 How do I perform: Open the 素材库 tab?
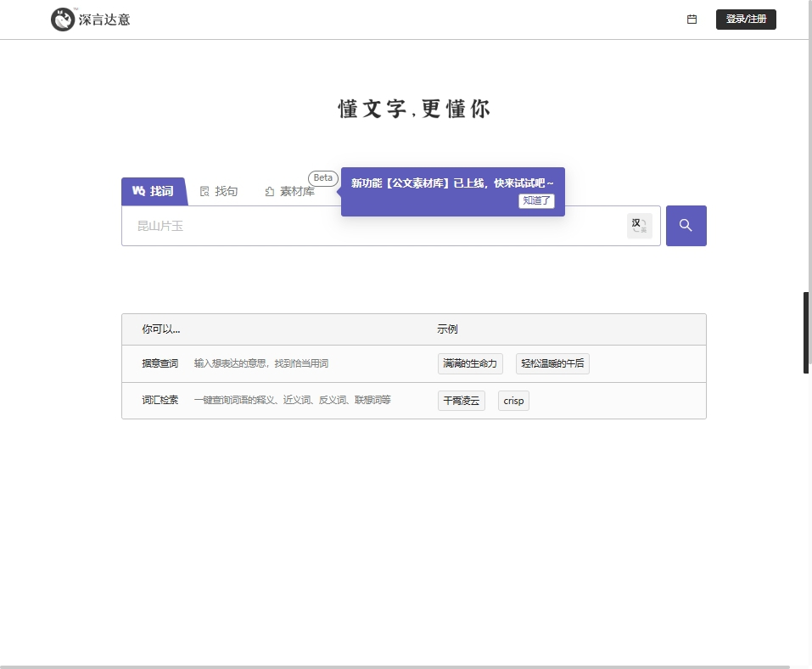290,192
